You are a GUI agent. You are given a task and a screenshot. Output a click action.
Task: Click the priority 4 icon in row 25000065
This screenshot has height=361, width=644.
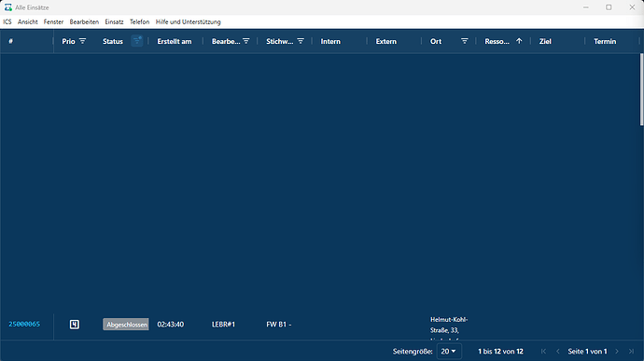(75, 325)
